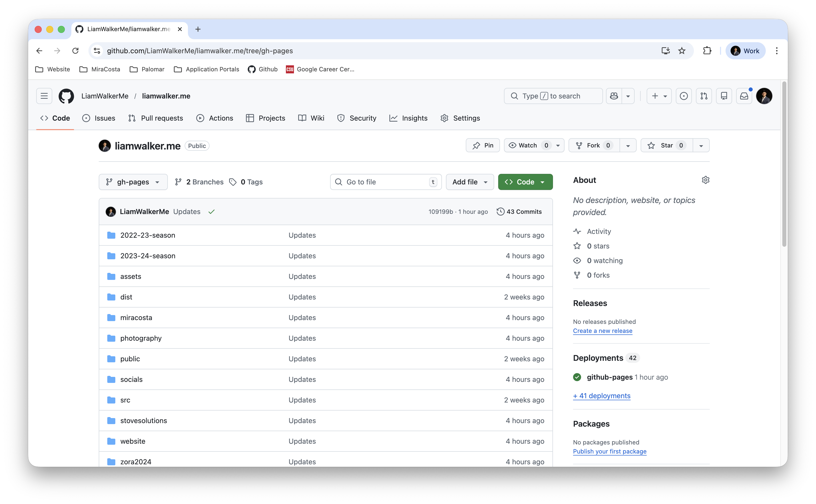The height and width of the screenshot is (504, 816).
Task: Open the miracosta folder
Action: point(136,318)
